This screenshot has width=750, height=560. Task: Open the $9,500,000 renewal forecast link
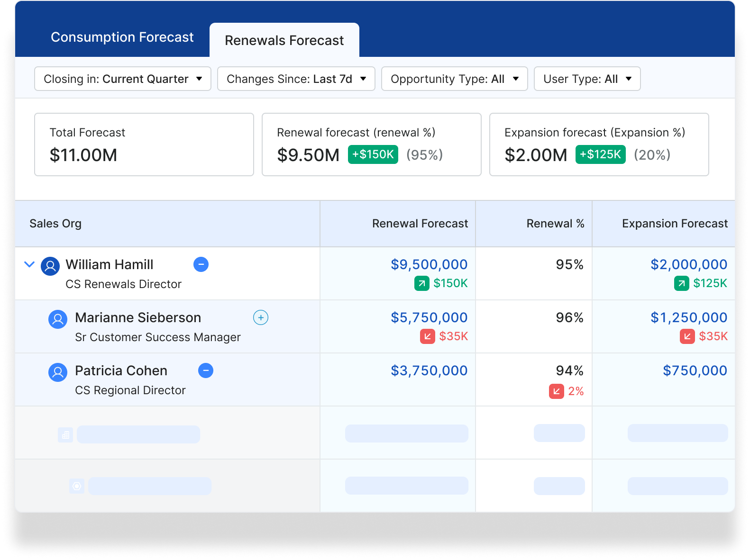[x=429, y=264]
